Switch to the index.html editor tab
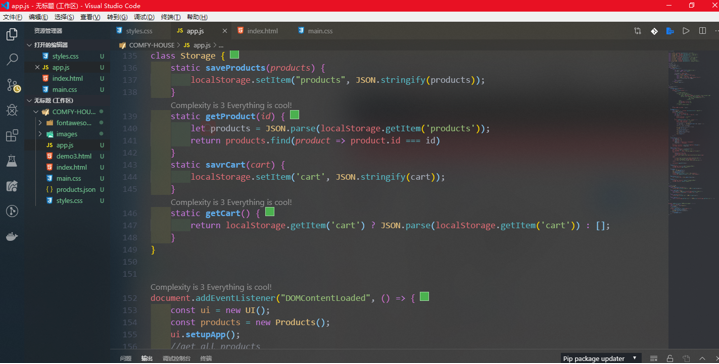The width and height of the screenshot is (719, 364). [x=262, y=31]
